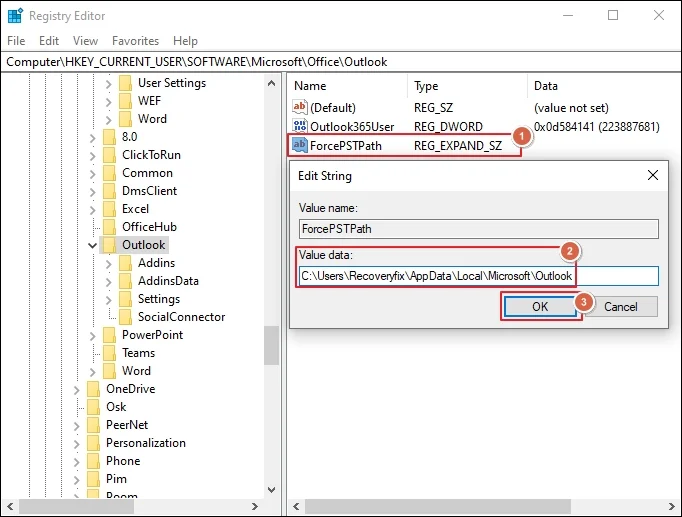Click the Settings folder icon
Viewport: 682px width, 517px height.
pos(126,299)
